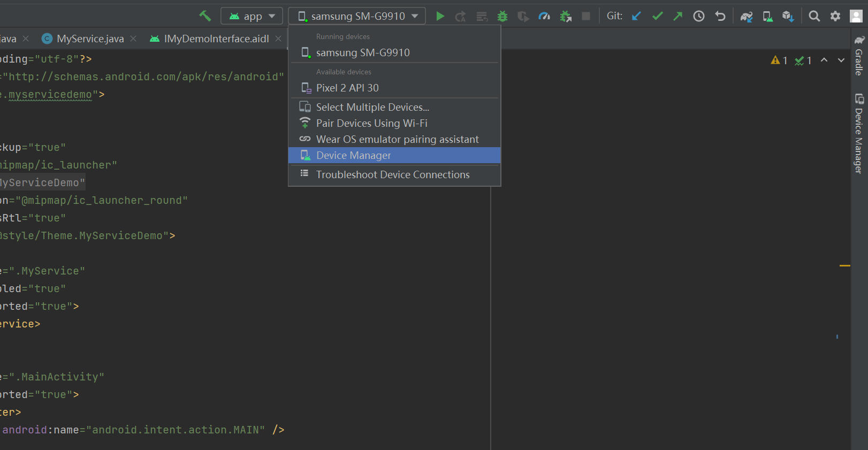
Task: Switch to the IMyDemoInterface.aidl tab
Action: [x=216, y=39]
